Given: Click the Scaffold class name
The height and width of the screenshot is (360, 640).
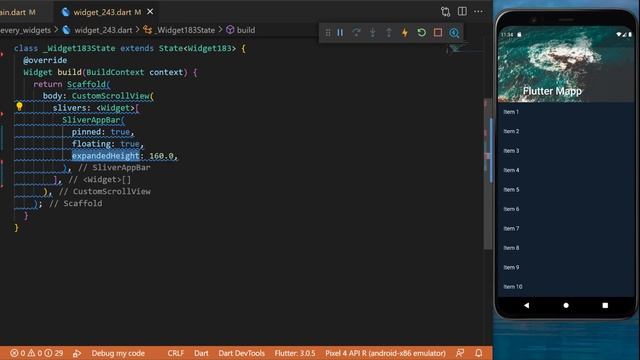Looking at the screenshot, I should [x=87, y=84].
